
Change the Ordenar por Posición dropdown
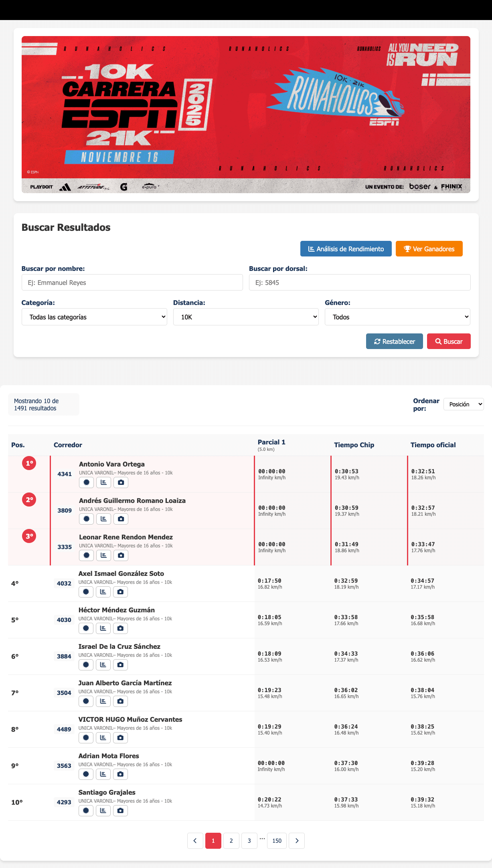[464, 404]
